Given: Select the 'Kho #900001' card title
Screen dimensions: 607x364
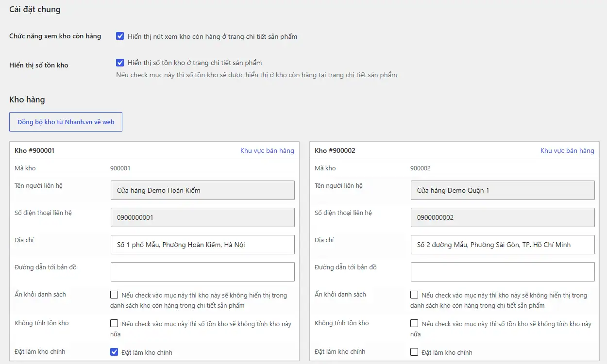Looking at the screenshot, I should [34, 150].
